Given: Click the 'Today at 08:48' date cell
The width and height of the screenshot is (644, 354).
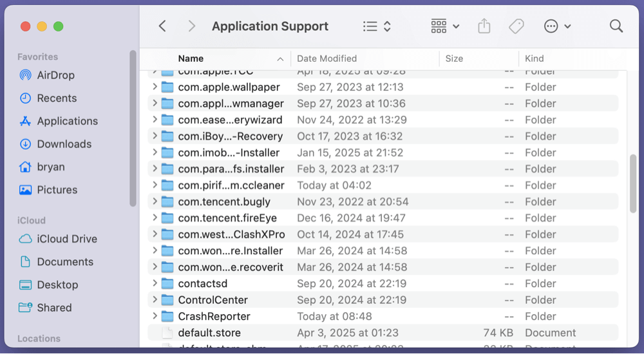Looking at the screenshot, I should [334, 316].
